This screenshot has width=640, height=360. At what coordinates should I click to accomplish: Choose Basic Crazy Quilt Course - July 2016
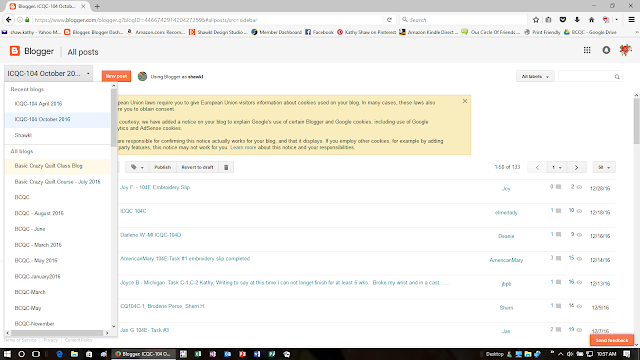[58, 182]
